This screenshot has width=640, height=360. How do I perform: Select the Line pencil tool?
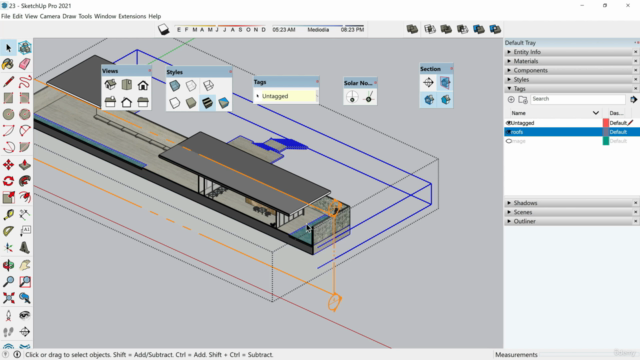tap(8, 82)
